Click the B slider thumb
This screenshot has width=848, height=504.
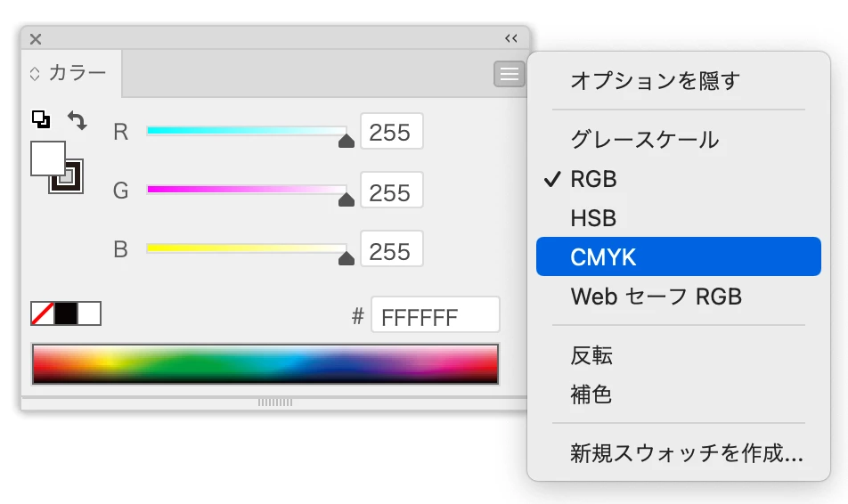point(347,259)
